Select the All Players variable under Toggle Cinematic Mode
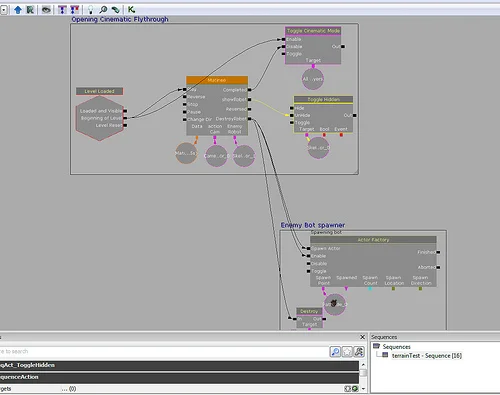Viewport: 500px width, 395px height. 313,79
